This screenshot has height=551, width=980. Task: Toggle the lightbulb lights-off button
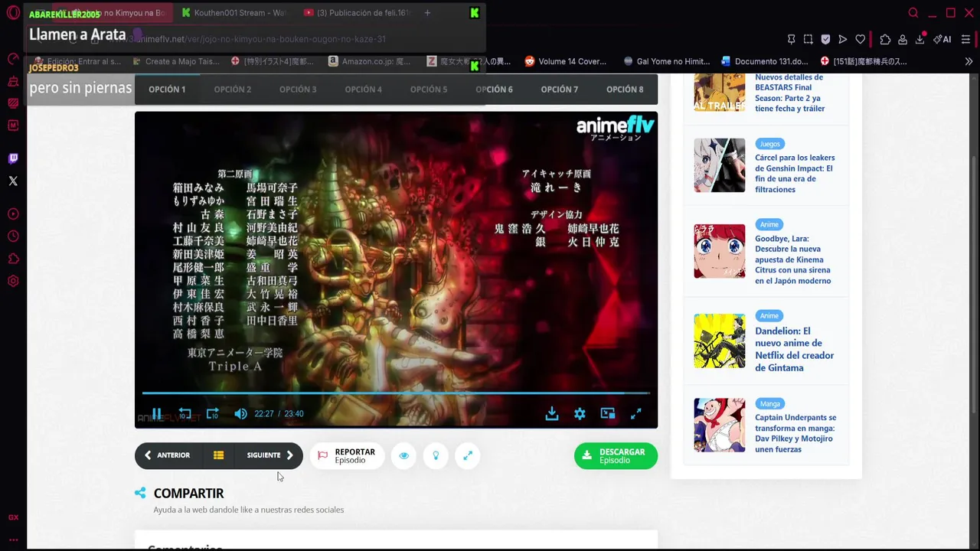[436, 455]
